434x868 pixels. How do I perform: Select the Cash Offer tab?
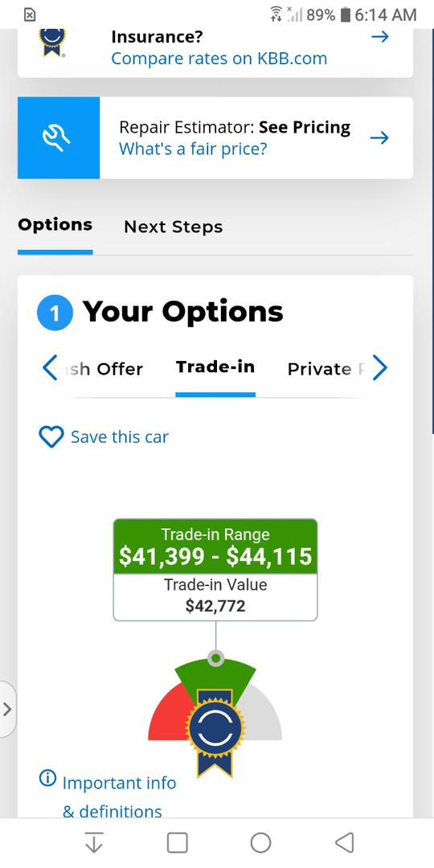[x=104, y=369]
